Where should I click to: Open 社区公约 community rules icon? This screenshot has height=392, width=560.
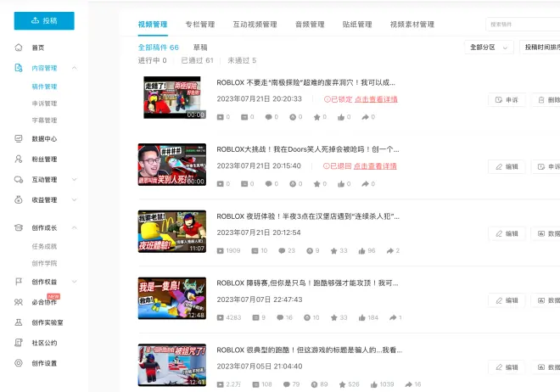(19, 343)
